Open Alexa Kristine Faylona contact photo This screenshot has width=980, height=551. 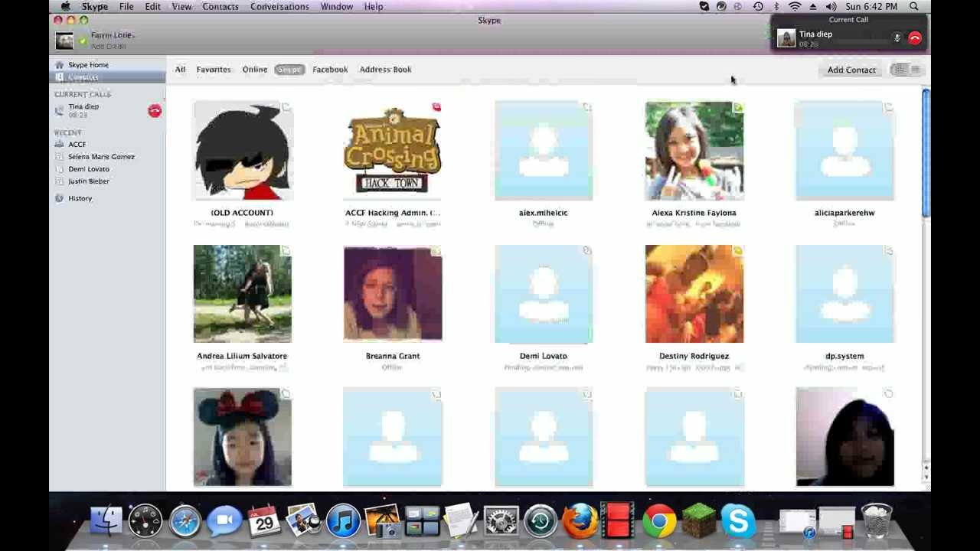[x=694, y=151]
